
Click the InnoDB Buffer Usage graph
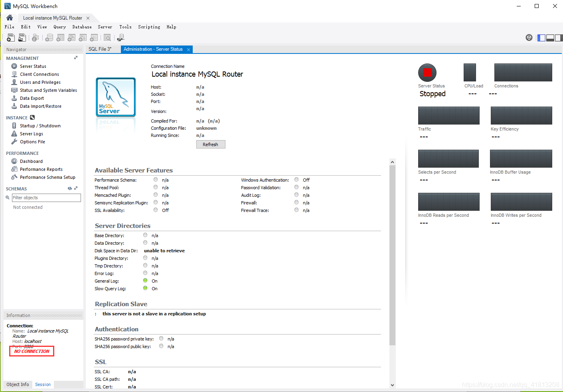click(521, 159)
